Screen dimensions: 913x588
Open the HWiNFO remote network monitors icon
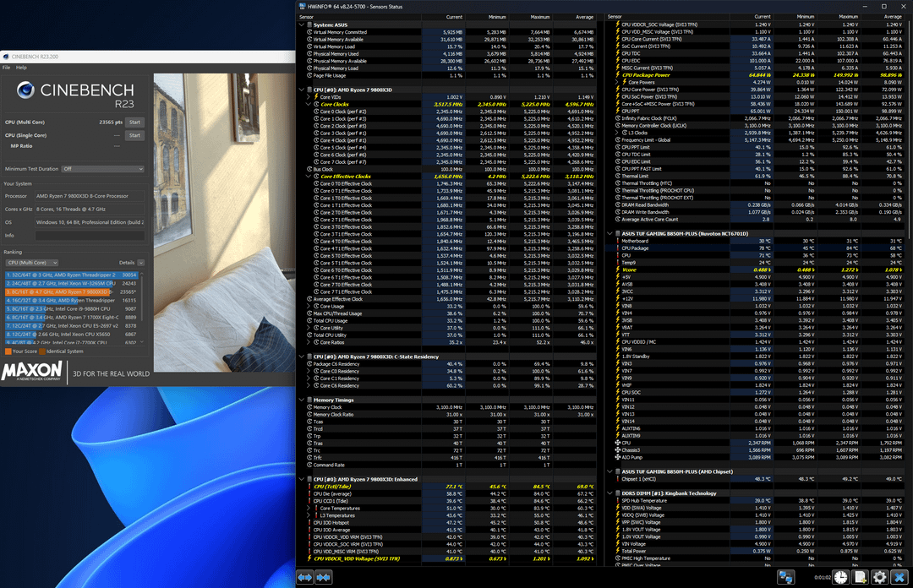pos(786,577)
